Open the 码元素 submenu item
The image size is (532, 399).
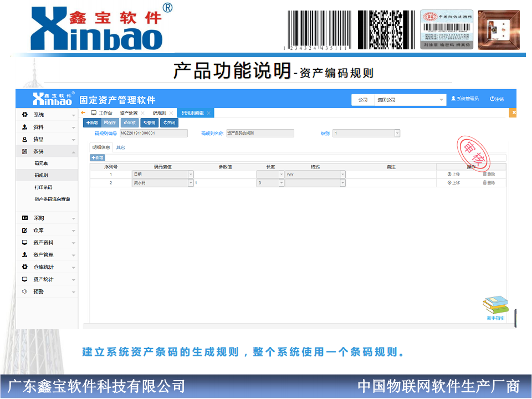pyautogui.click(x=42, y=163)
